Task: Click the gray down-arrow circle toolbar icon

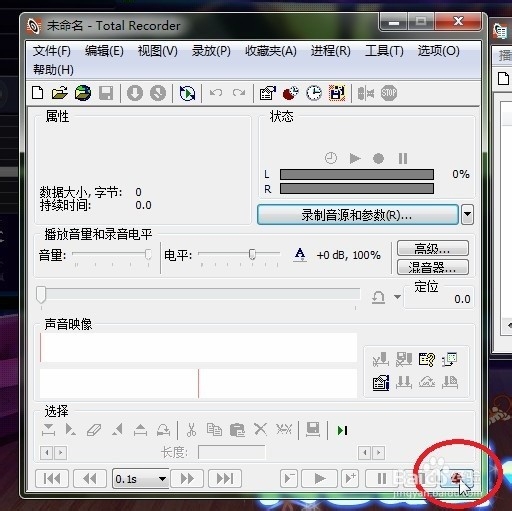Action: (135, 93)
